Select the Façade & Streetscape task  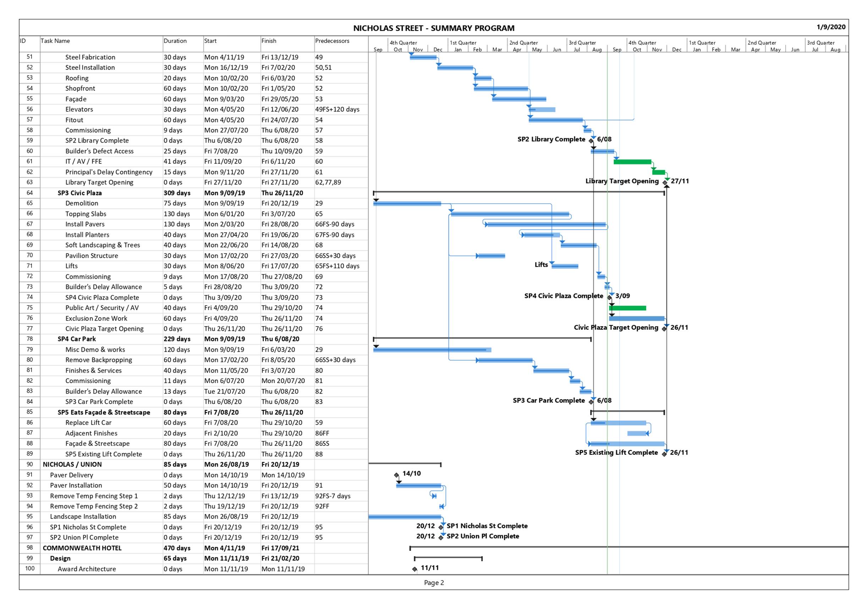98,443
